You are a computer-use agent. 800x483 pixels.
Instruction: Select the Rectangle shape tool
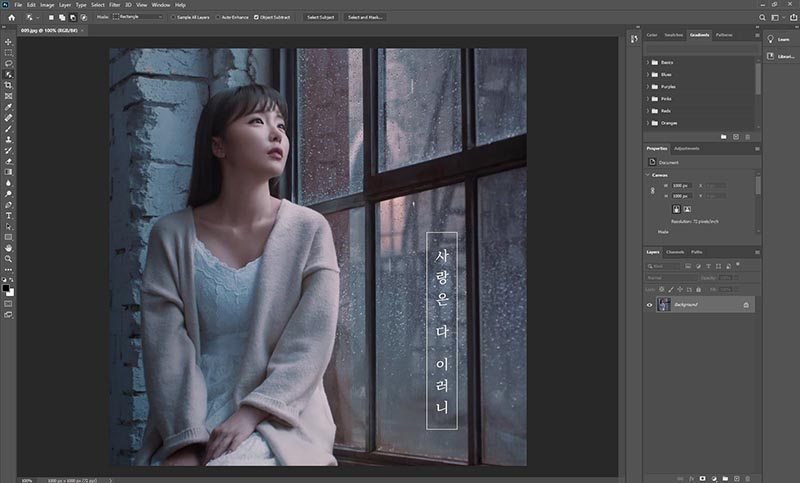pyautogui.click(x=8, y=237)
